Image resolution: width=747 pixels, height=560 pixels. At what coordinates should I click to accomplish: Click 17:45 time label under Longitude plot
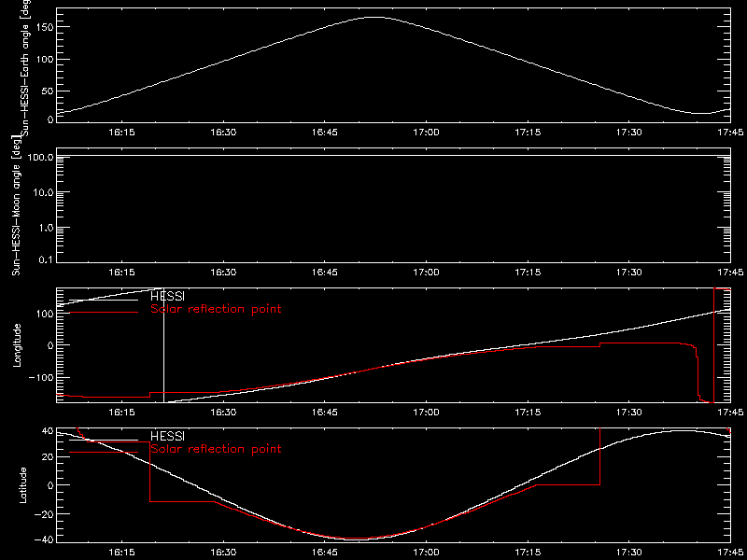coord(730,412)
